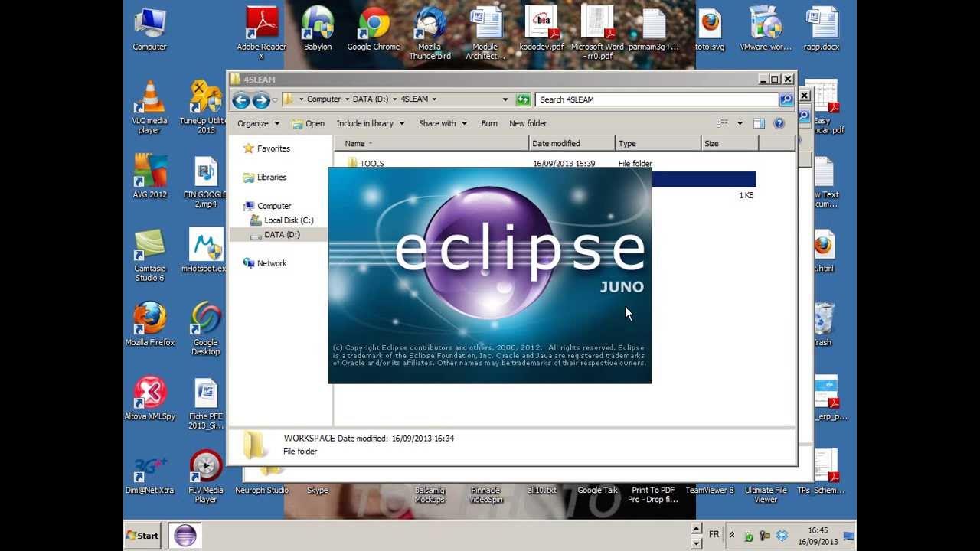Expand the address bar history dropdown
The height and width of the screenshot is (551, 980).
tap(505, 99)
